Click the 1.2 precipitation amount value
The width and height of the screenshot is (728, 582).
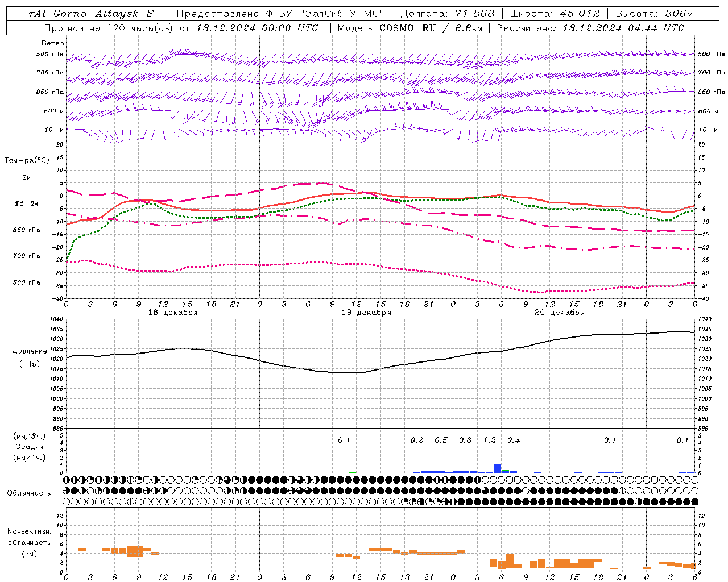489,440
